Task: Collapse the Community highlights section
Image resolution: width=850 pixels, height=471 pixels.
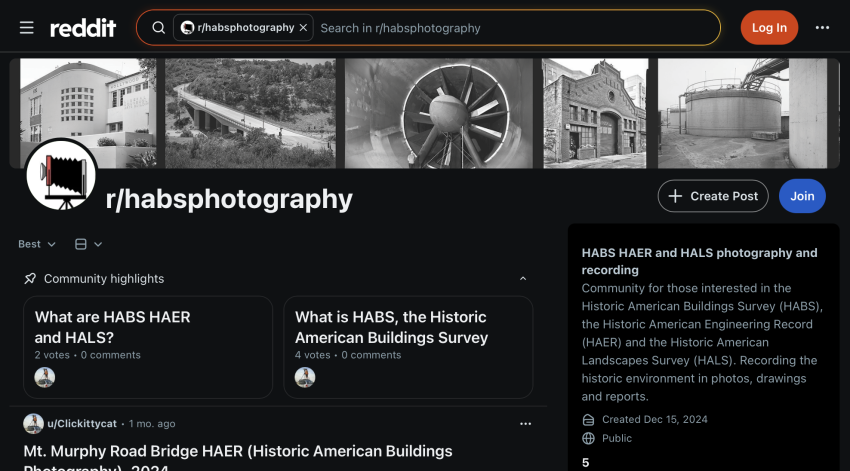Action: (x=523, y=279)
